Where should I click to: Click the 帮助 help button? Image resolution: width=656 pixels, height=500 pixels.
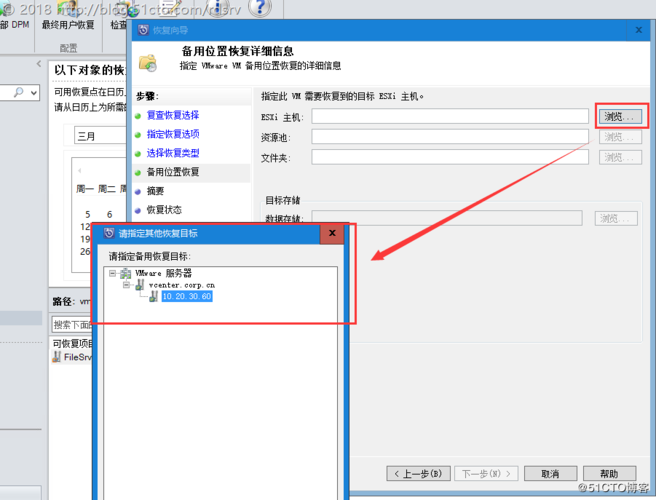coord(609,473)
